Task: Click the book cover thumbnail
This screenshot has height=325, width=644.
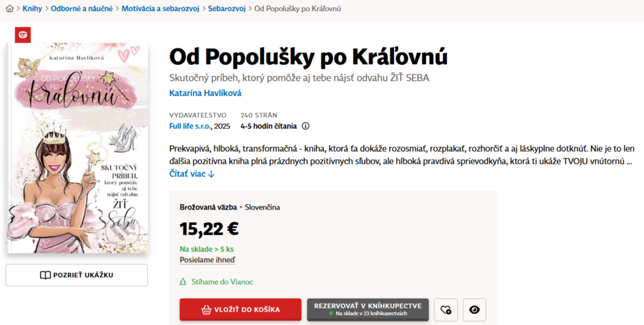Action: click(x=78, y=148)
